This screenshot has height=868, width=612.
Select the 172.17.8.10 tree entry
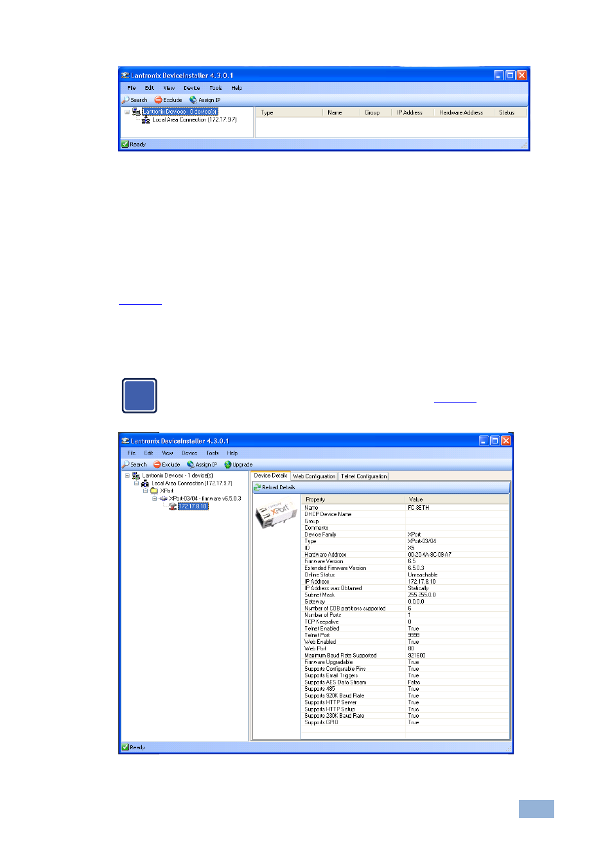[193, 507]
